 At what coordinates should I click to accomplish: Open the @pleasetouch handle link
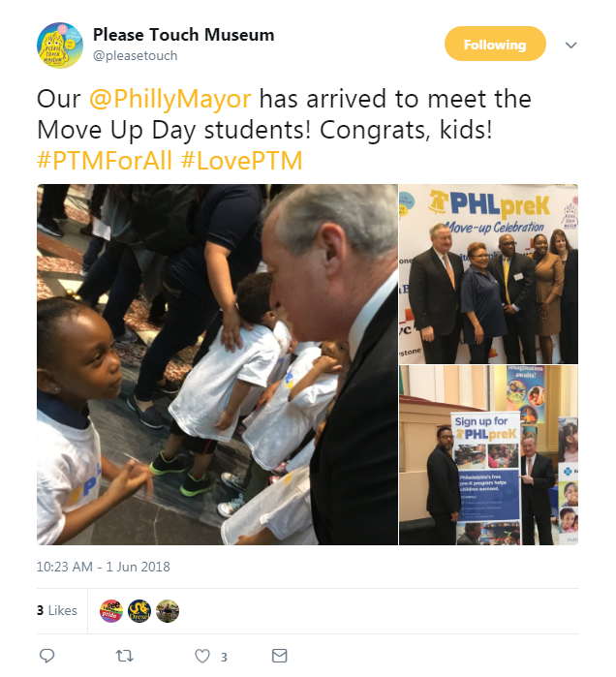click(136, 56)
